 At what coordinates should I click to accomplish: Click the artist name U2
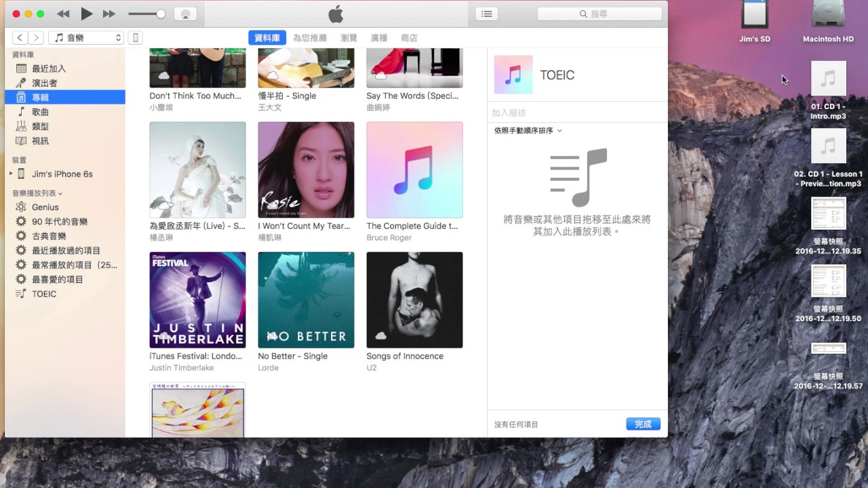(371, 368)
